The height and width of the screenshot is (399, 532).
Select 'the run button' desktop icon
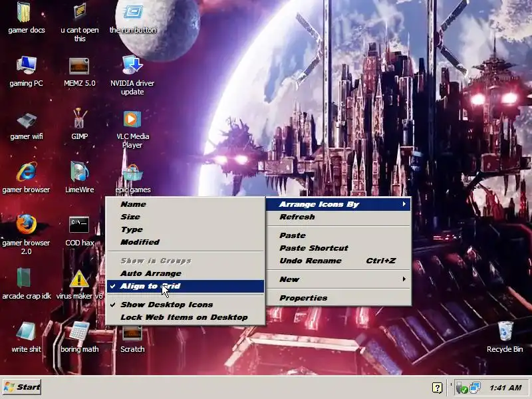132,12
